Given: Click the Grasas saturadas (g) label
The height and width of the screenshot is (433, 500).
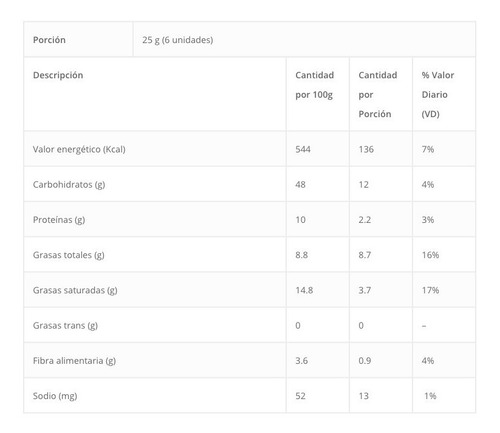Looking at the screenshot, I should 75,290.
